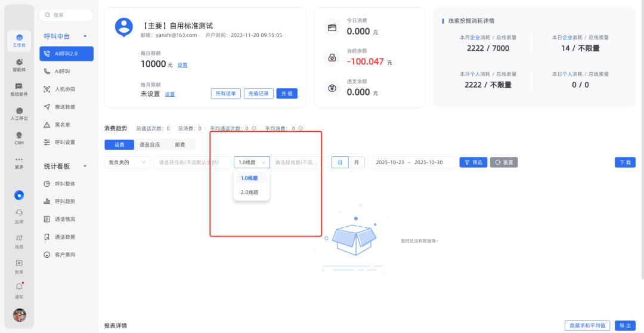Switch to the 邮费 tab
644x333 pixels.
[180, 144]
